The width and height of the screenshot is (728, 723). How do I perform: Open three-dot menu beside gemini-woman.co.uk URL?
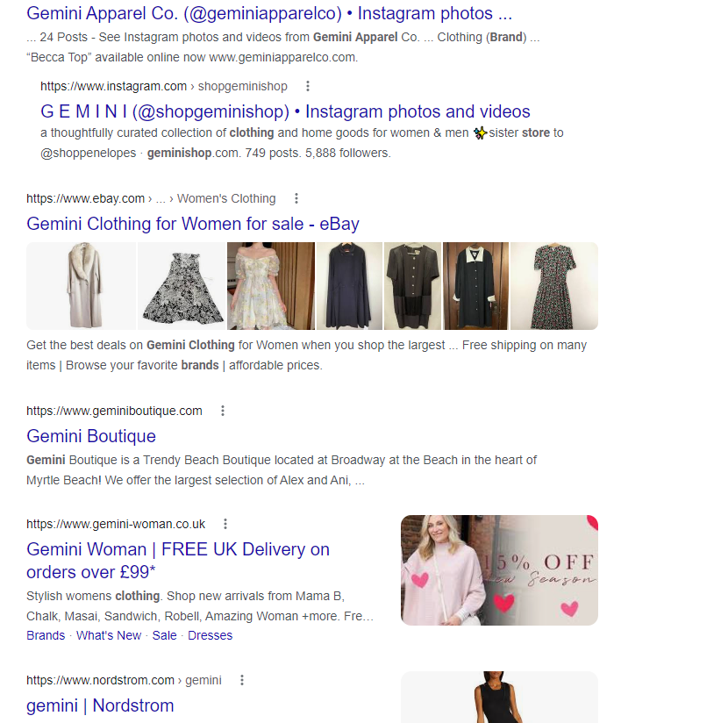225,524
